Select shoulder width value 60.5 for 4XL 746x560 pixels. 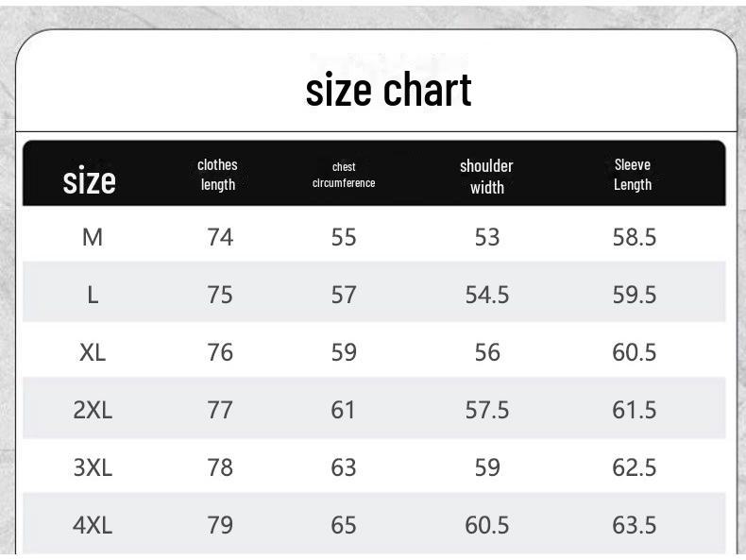487,525
